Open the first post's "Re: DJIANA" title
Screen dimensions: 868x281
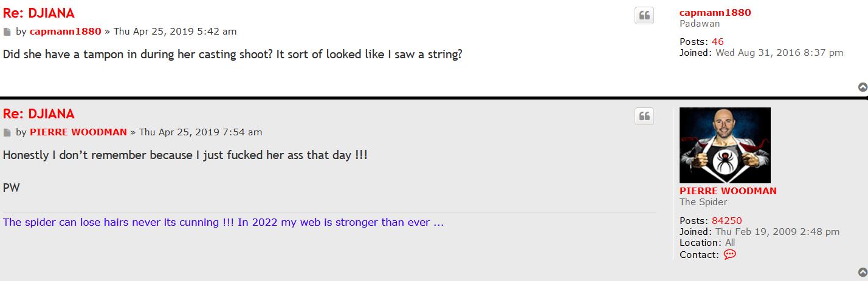click(x=38, y=13)
